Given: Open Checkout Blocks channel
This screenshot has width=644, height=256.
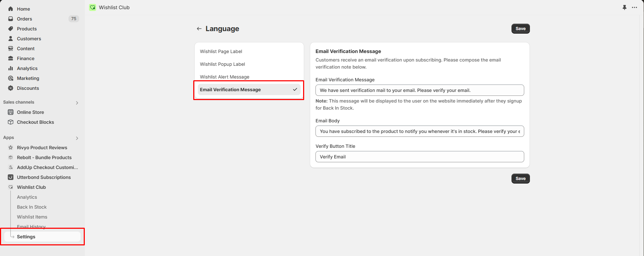Looking at the screenshot, I should point(35,122).
